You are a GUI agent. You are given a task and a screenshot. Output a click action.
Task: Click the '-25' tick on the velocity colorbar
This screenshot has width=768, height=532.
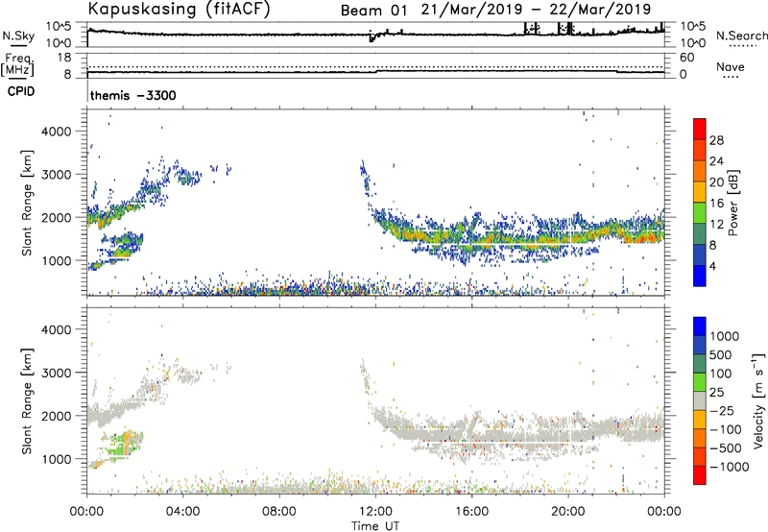722,410
